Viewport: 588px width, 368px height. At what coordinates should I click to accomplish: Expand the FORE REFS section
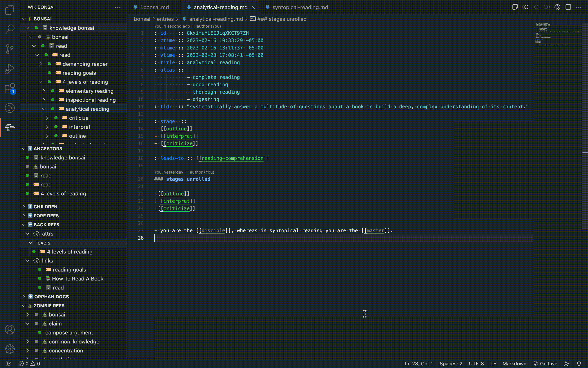coord(73,216)
